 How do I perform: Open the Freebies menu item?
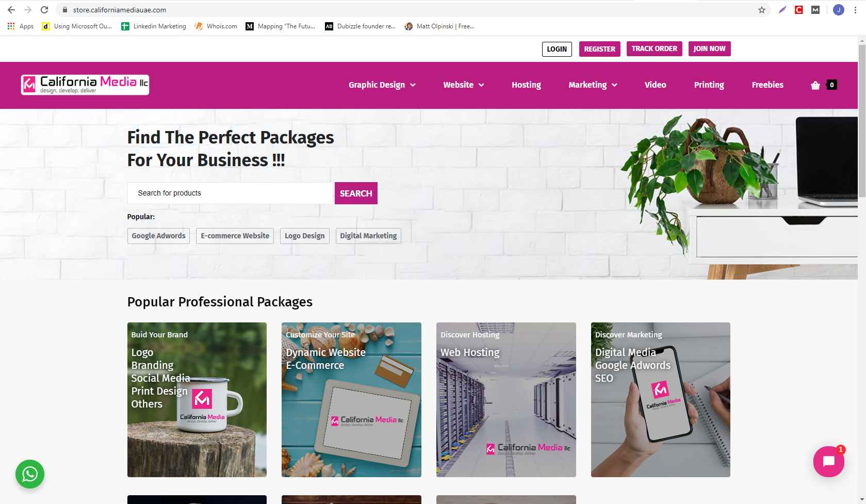(x=767, y=85)
